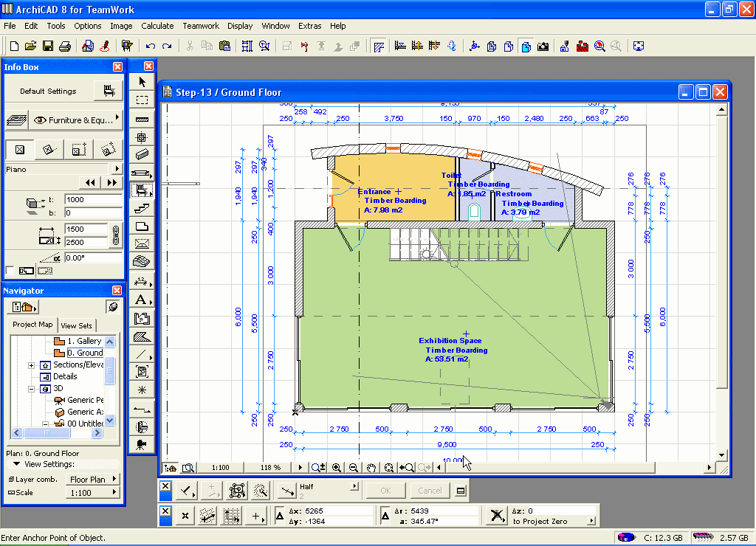Click the Undo arrow in toolbar
The image size is (756, 546).
[151, 46]
